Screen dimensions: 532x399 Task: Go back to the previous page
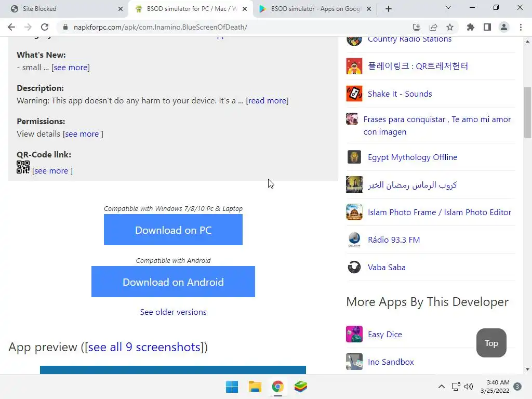pos(11,27)
